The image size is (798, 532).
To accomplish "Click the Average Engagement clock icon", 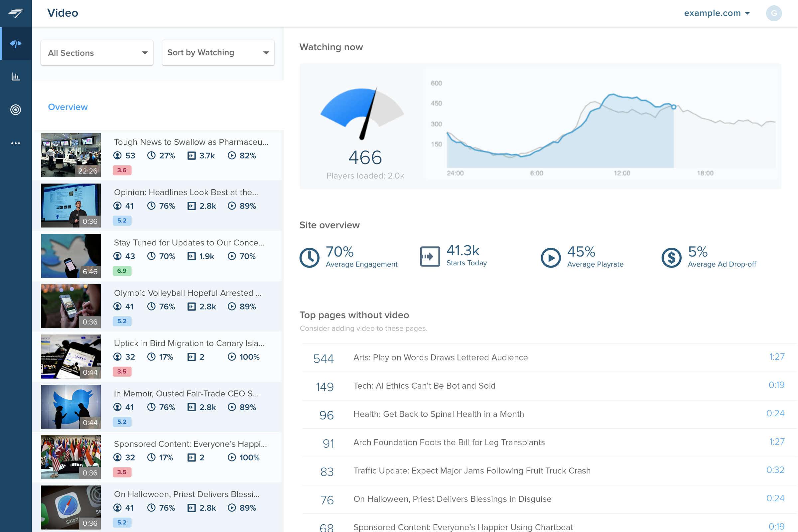I will coord(309,257).
